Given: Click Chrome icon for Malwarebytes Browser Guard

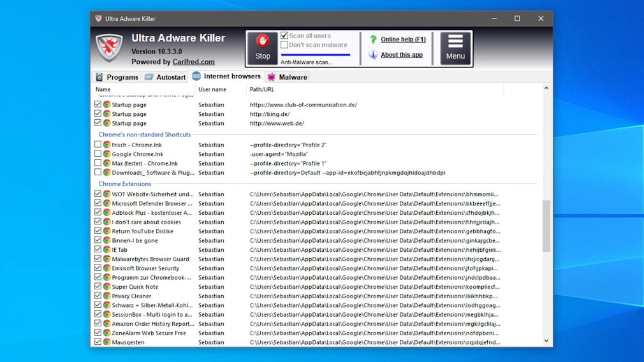Looking at the screenshot, I should tap(106, 259).
